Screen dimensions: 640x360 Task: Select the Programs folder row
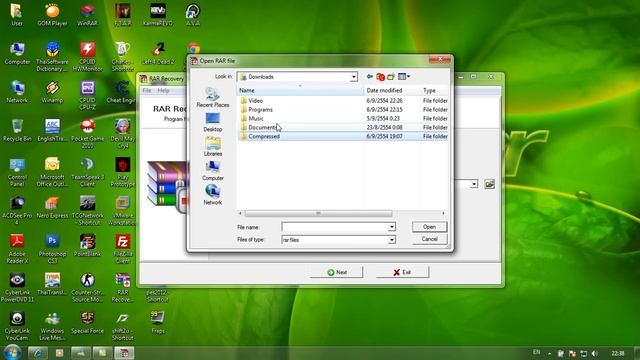[x=343, y=109]
